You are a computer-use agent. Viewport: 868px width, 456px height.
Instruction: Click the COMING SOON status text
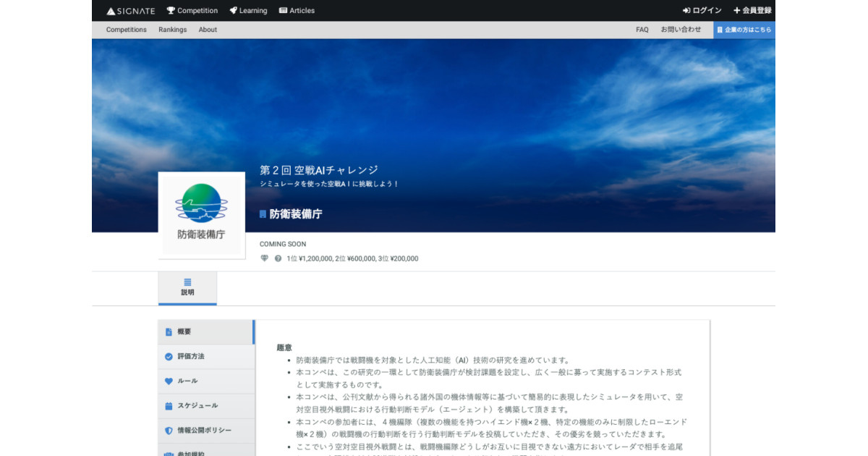[x=283, y=245]
